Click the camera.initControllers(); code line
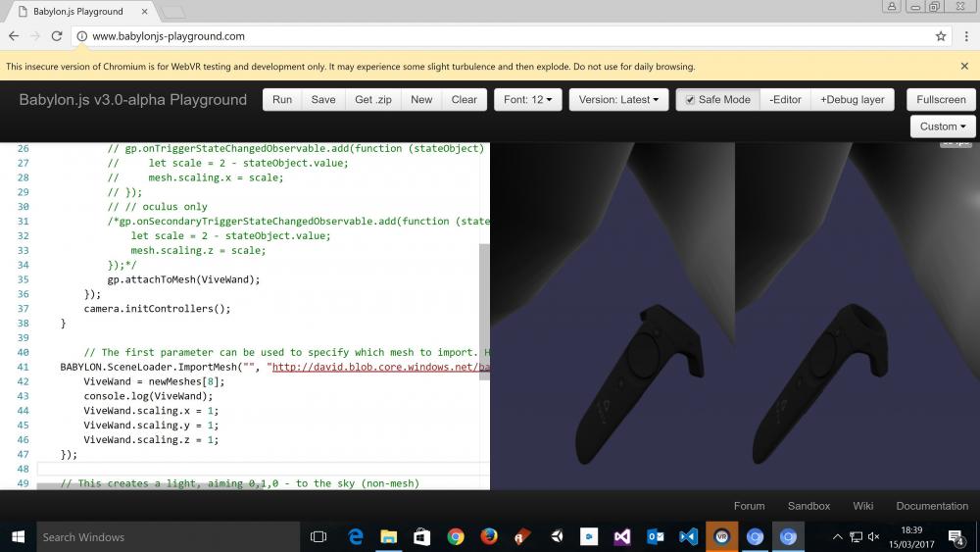 pyautogui.click(x=157, y=308)
